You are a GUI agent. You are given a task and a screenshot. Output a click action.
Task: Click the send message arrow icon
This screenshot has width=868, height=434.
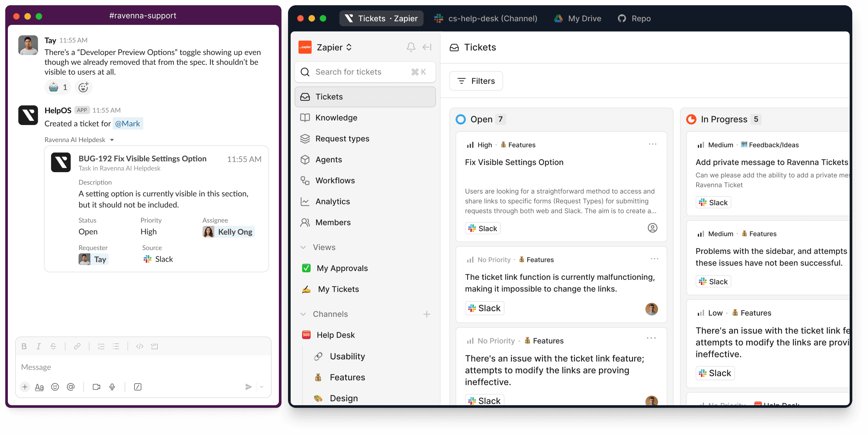click(x=248, y=387)
